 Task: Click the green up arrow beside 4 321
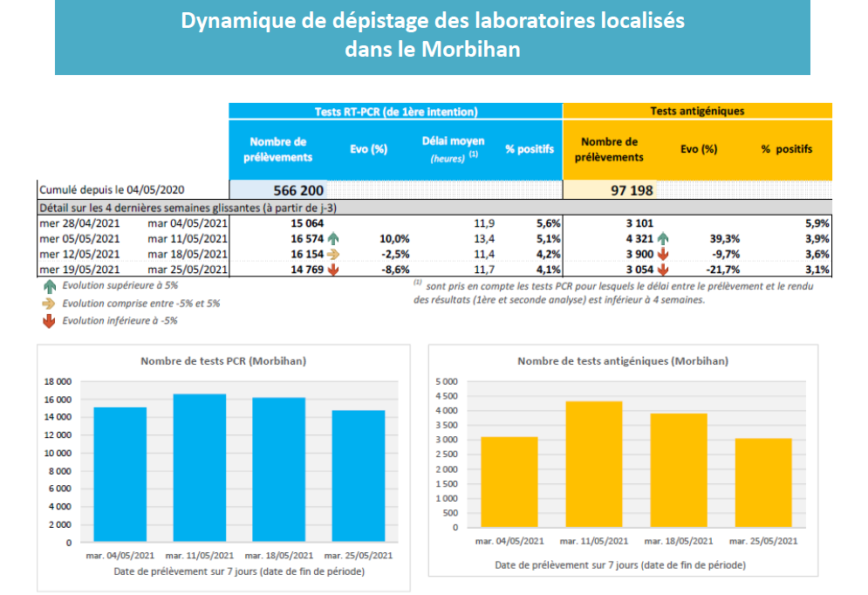click(663, 238)
